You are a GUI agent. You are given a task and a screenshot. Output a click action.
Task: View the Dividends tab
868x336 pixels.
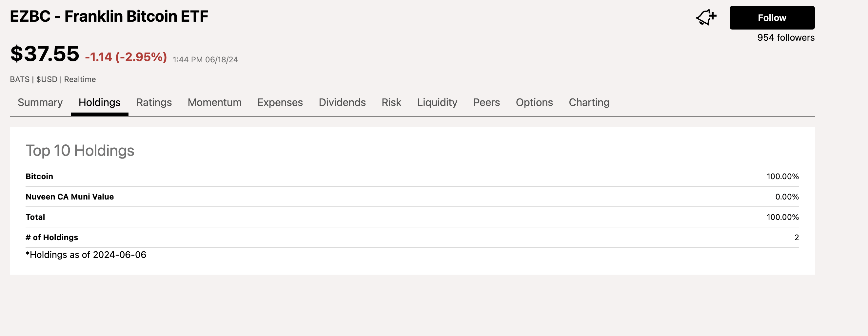pyautogui.click(x=342, y=102)
